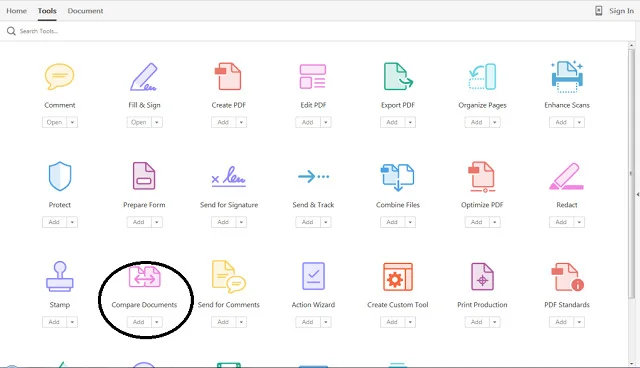Click the scrollbar down arrow
This screenshot has height=368, width=640.
coord(631,364)
